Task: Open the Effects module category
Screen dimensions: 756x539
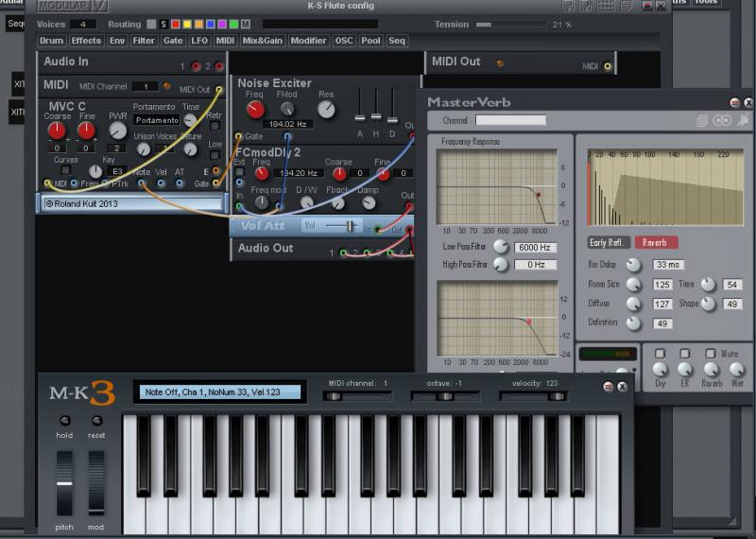Action: pyautogui.click(x=86, y=41)
